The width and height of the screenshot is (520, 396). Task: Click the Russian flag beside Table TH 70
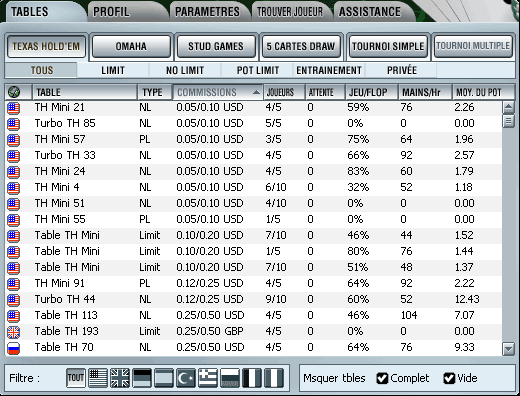tap(13, 348)
